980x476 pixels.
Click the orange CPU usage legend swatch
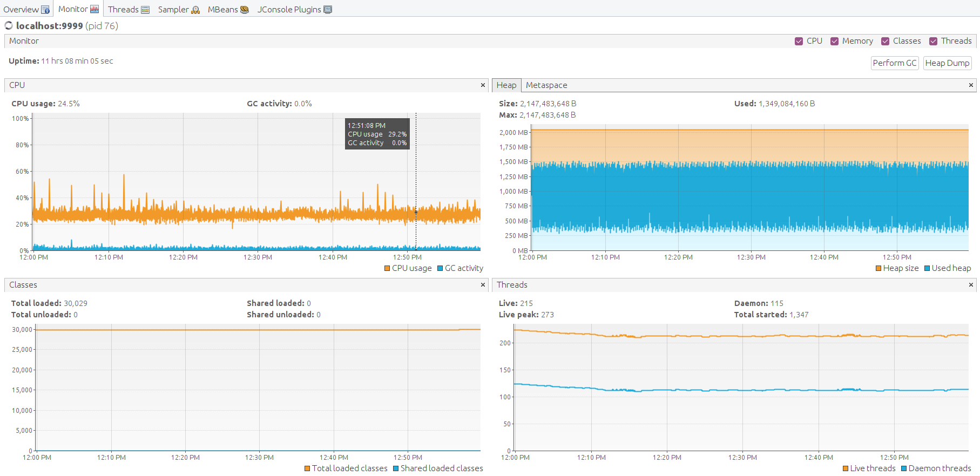point(387,269)
